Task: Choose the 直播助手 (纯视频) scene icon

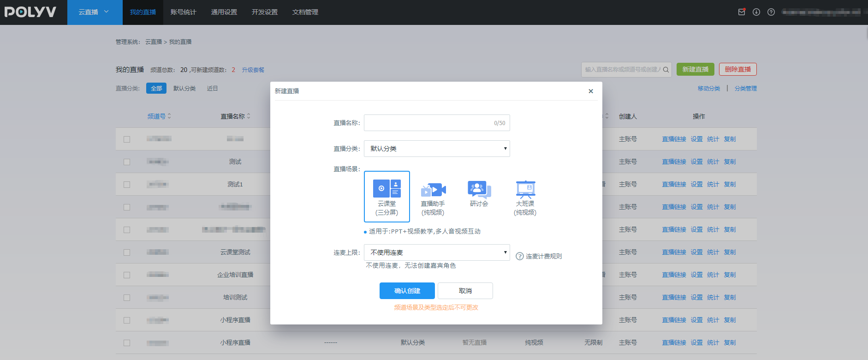Action: 433,190
